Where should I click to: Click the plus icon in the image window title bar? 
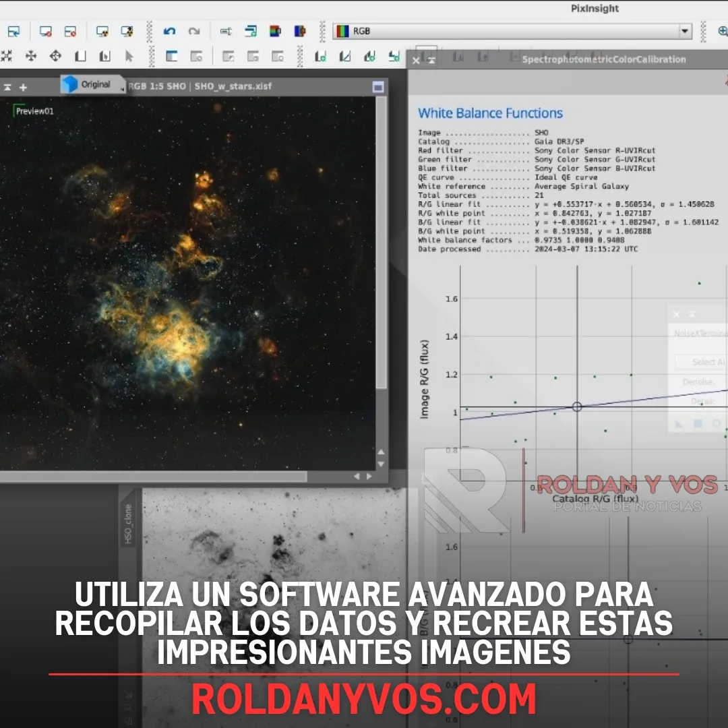[x=23, y=87]
